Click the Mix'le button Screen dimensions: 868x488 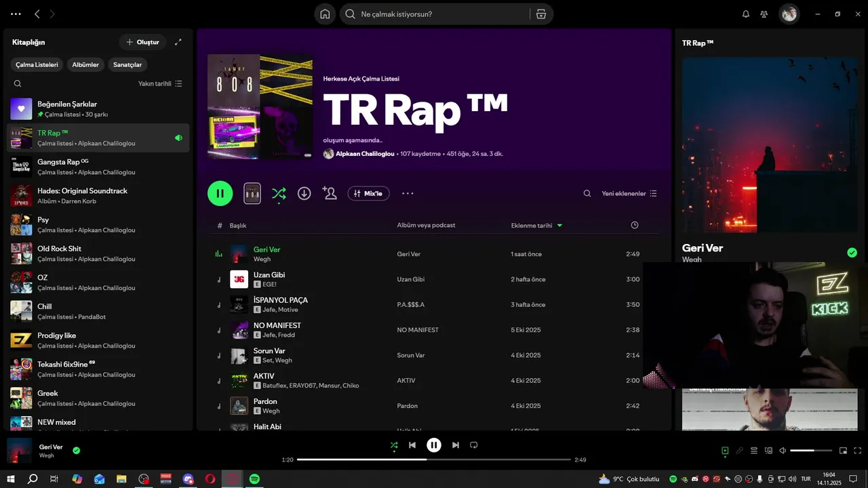pyautogui.click(x=369, y=193)
